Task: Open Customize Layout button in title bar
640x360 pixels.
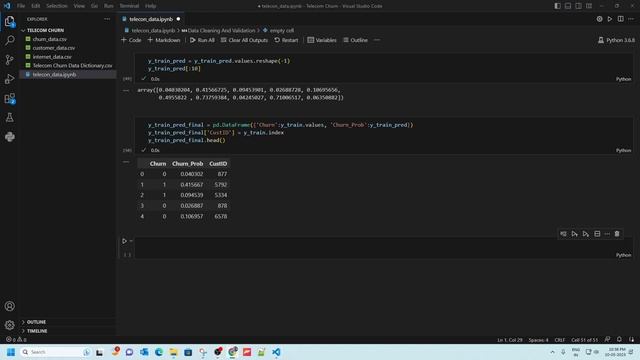Action: tap(589, 6)
